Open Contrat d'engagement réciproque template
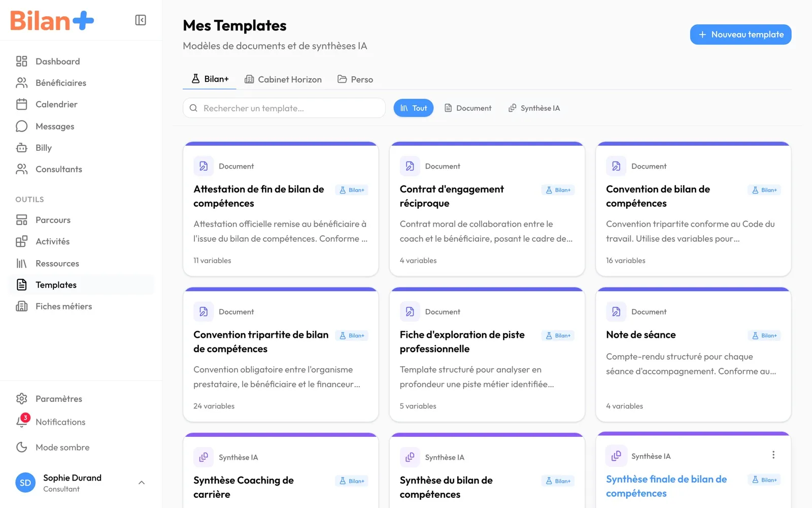Screen dimensions: 812x508 click(487, 209)
